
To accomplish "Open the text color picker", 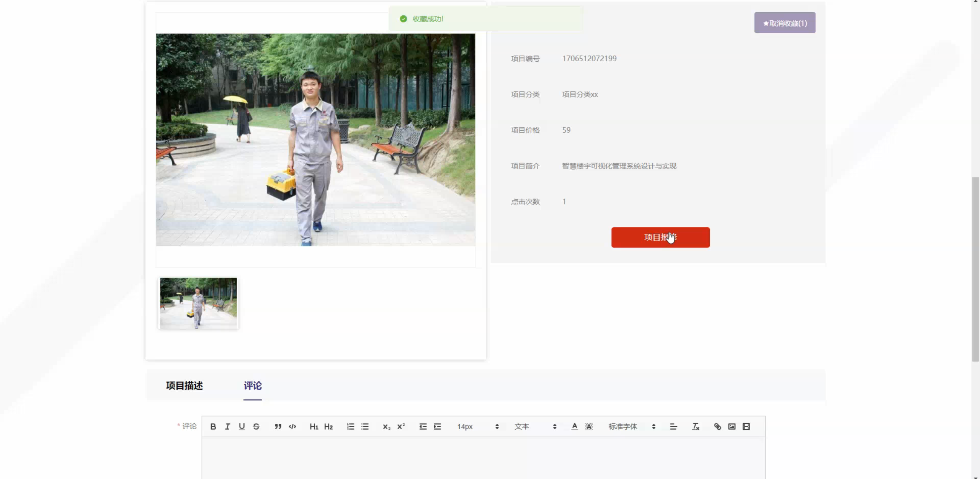I will (574, 427).
